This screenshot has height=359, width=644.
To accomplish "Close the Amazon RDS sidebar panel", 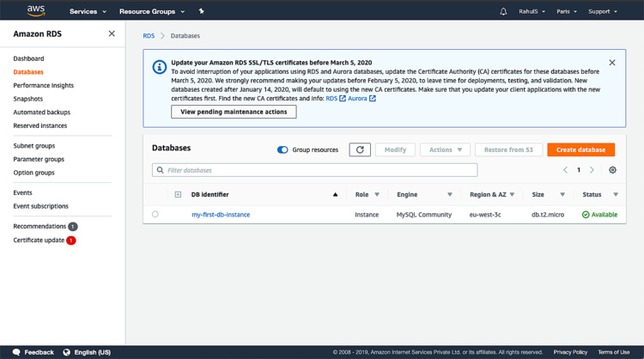I will (112, 33).
